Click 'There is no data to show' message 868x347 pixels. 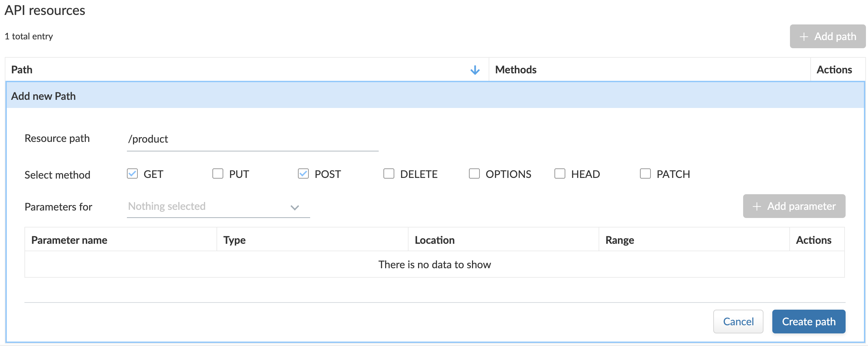[x=435, y=264]
